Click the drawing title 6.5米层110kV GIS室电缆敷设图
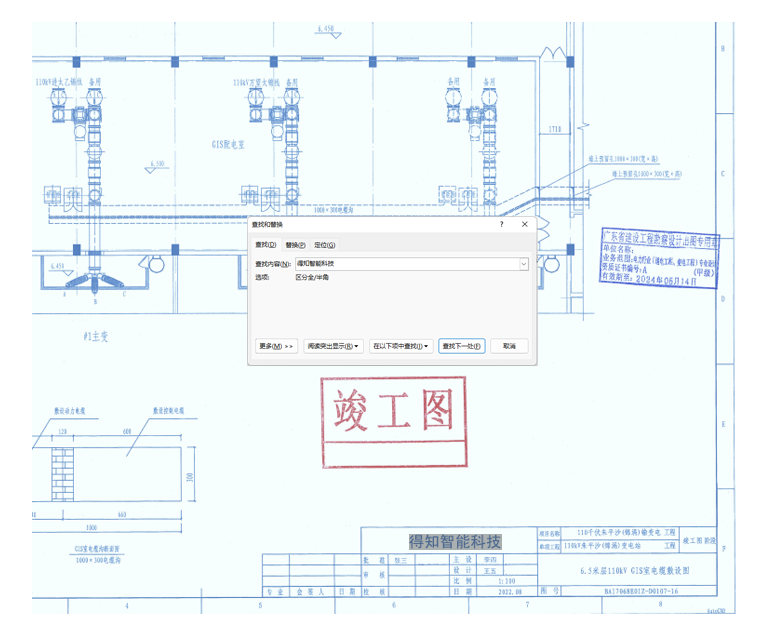Image resolution: width=757 pixels, height=636 pixels. click(x=635, y=571)
